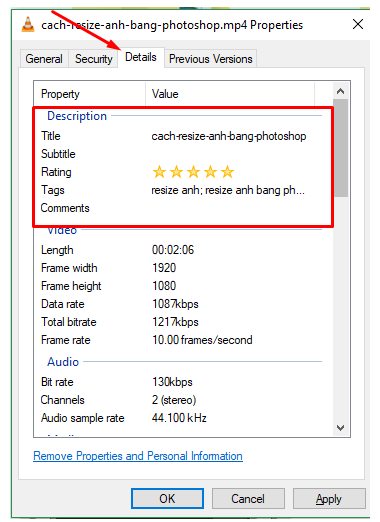Click the VLC cone icon in title bar
The width and height of the screenshot is (380, 522).
[28, 24]
